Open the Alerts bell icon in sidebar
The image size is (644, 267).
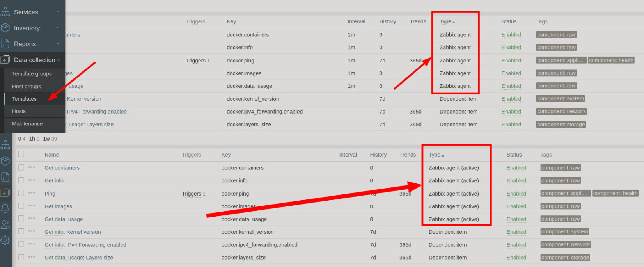coord(5,208)
